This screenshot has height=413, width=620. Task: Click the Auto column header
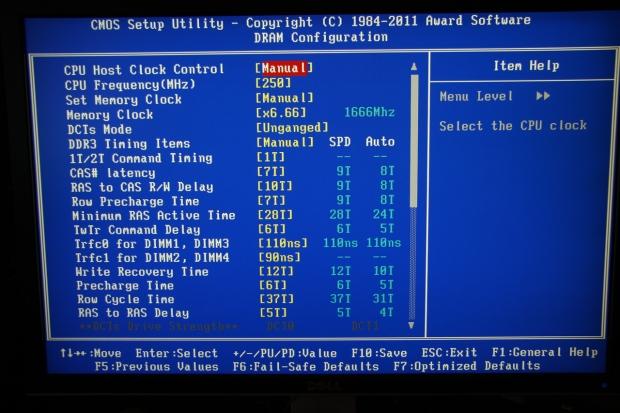380,141
